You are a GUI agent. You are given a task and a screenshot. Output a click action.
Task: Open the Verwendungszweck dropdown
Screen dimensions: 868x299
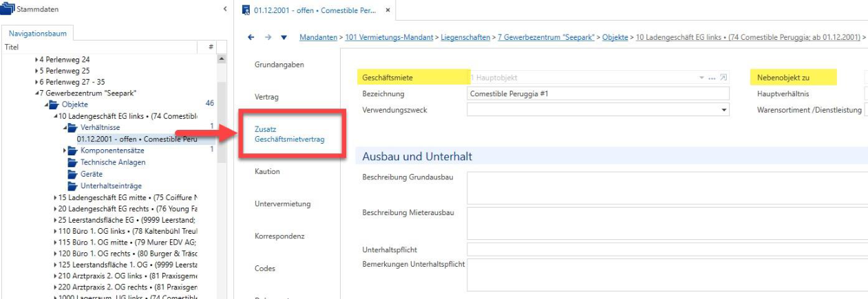[724, 109]
